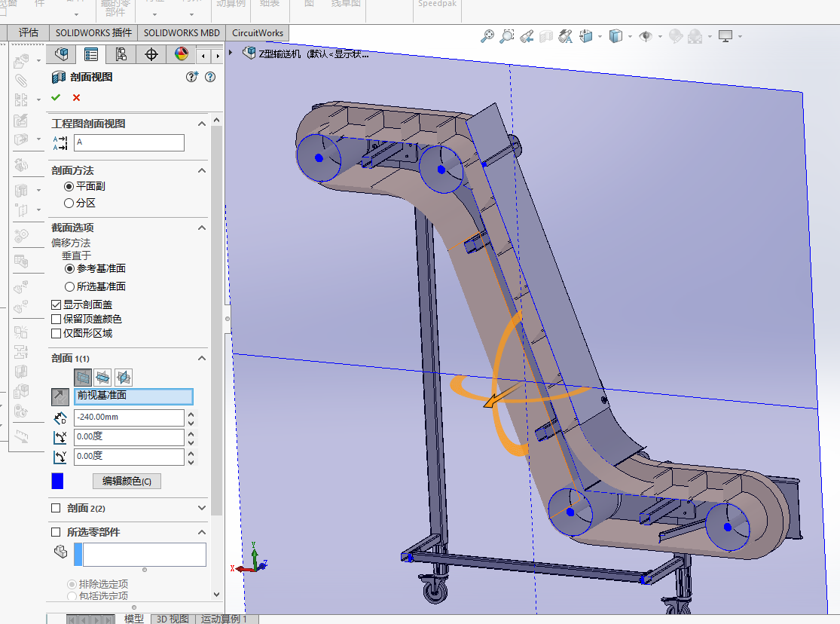Select the 分区 radio option
The width and height of the screenshot is (840, 624).
point(69,203)
